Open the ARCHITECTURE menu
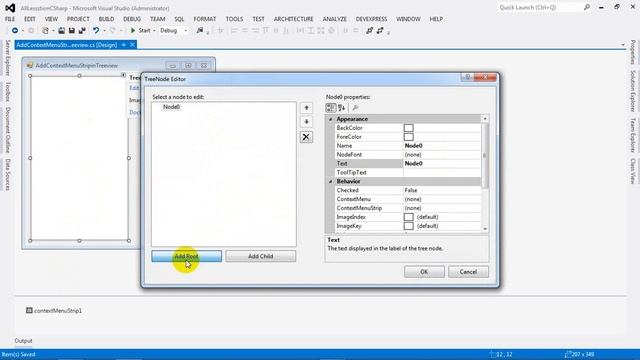This screenshot has width=640, height=360. (x=293, y=19)
